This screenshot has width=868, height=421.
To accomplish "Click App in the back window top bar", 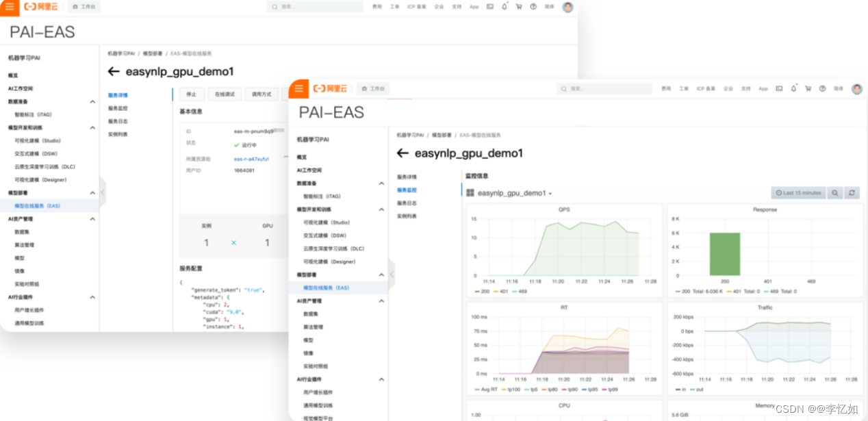I will click(474, 7).
